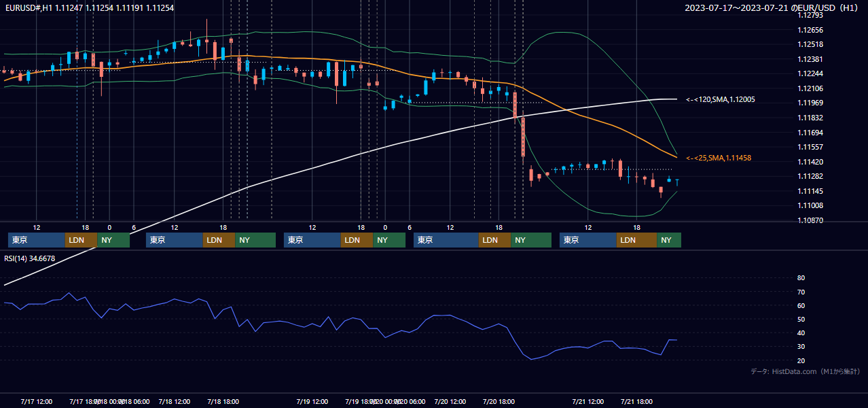Click the 2023-07-17〜2023-07-21 EUR/USD (H1) heading

pyautogui.click(x=772, y=8)
